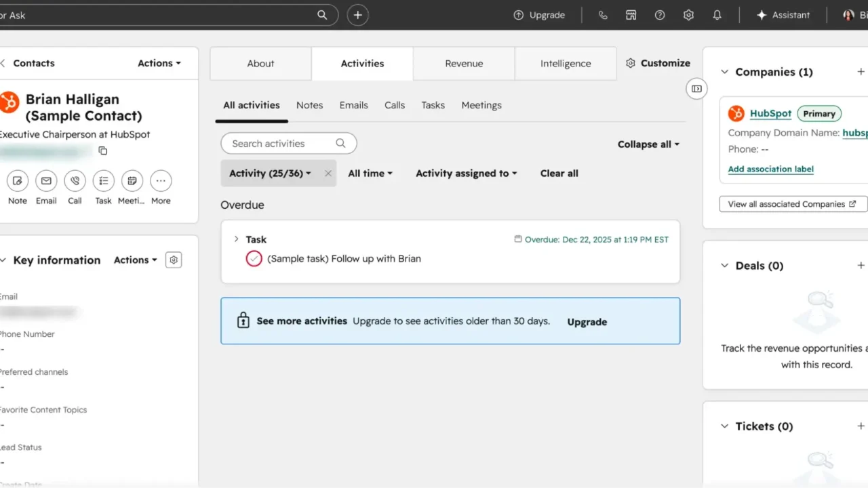Click View all associated Companies button
The image size is (868, 488).
click(793, 204)
